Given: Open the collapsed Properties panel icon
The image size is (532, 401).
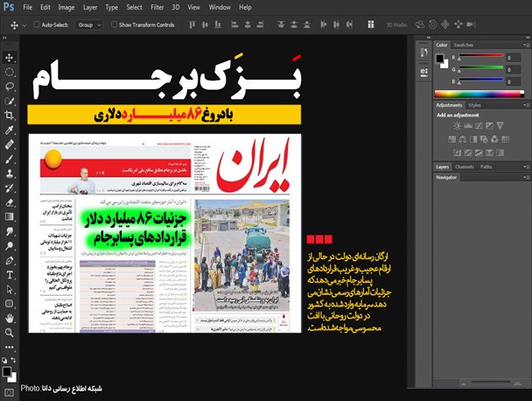Looking at the screenshot, I should click(x=423, y=72).
